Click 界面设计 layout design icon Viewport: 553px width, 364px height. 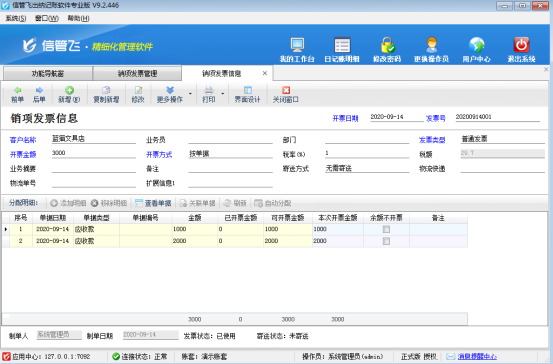[x=248, y=90]
